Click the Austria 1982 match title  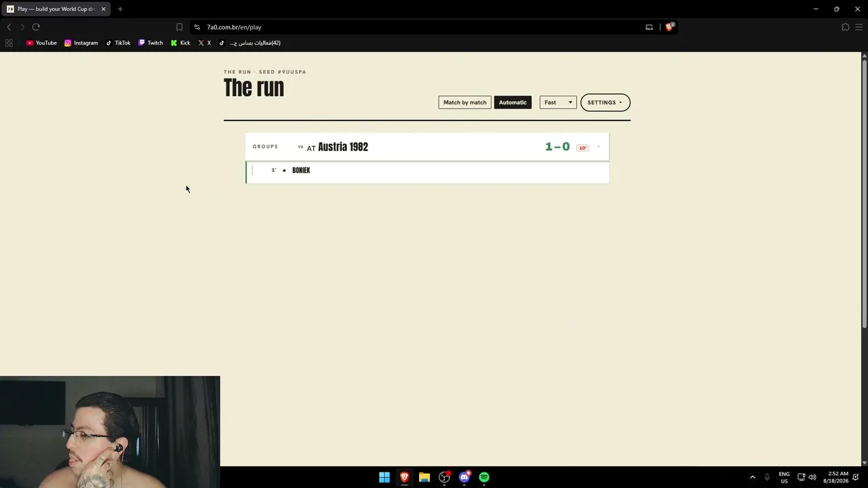point(342,147)
